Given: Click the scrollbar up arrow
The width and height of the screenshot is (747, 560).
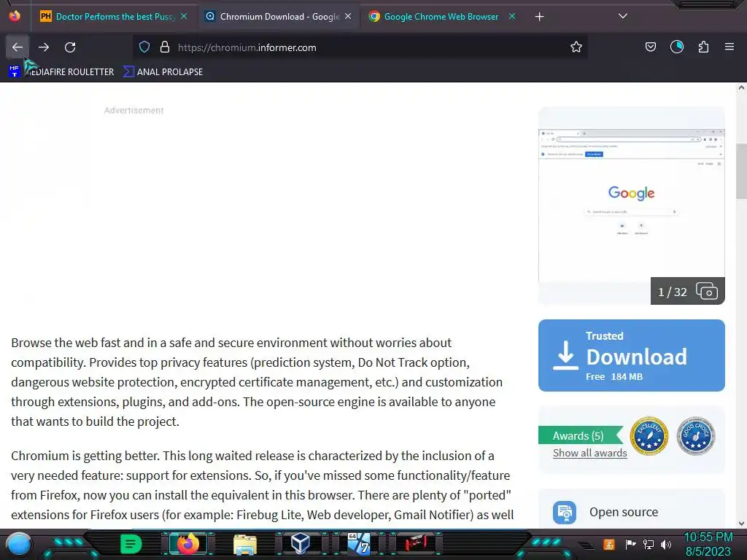Looking at the screenshot, I should [741, 88].
